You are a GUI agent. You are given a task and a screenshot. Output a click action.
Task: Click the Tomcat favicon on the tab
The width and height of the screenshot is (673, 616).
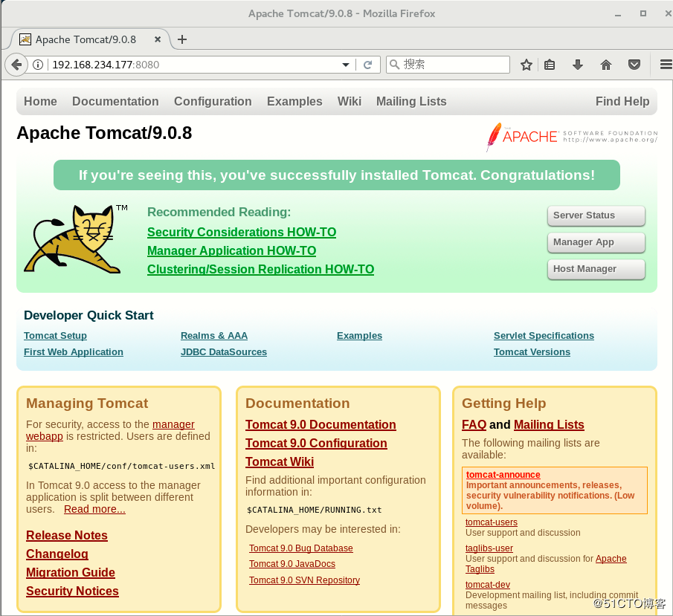pyautogui.click(x=25, y=39)
